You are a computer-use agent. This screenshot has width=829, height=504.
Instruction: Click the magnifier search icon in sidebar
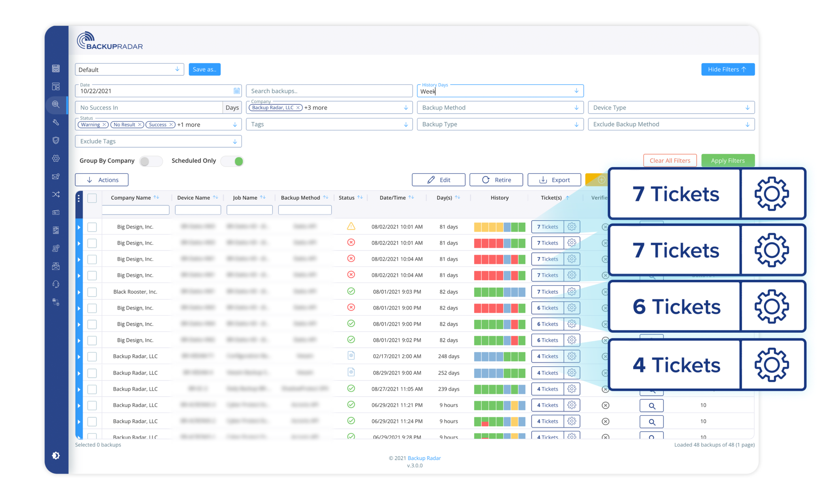pyautogui.click(x=56, y=104)
